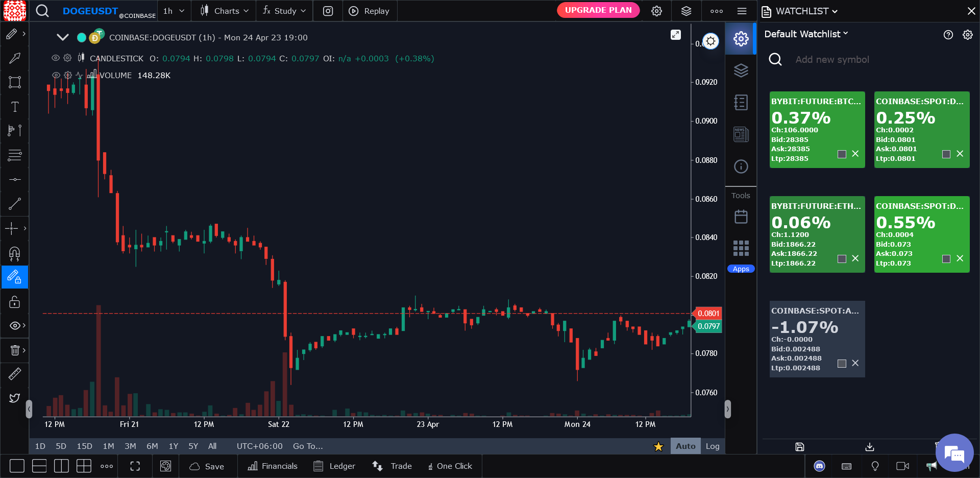
Task: Open the hamburger menu icon
Action: (742, 11)
